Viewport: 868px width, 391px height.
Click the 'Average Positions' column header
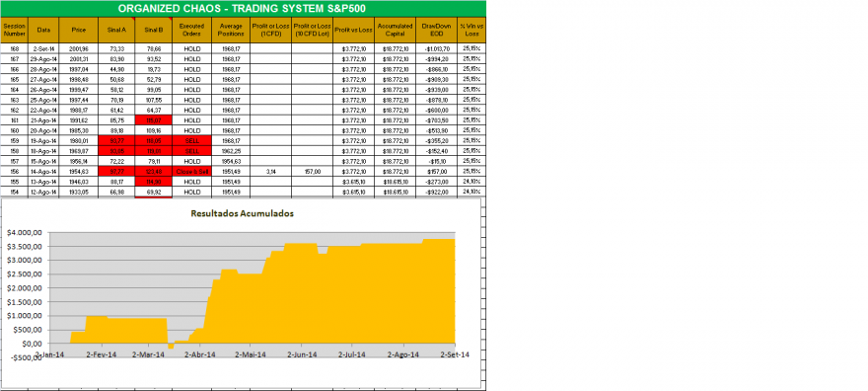click(x=231, y=30)
